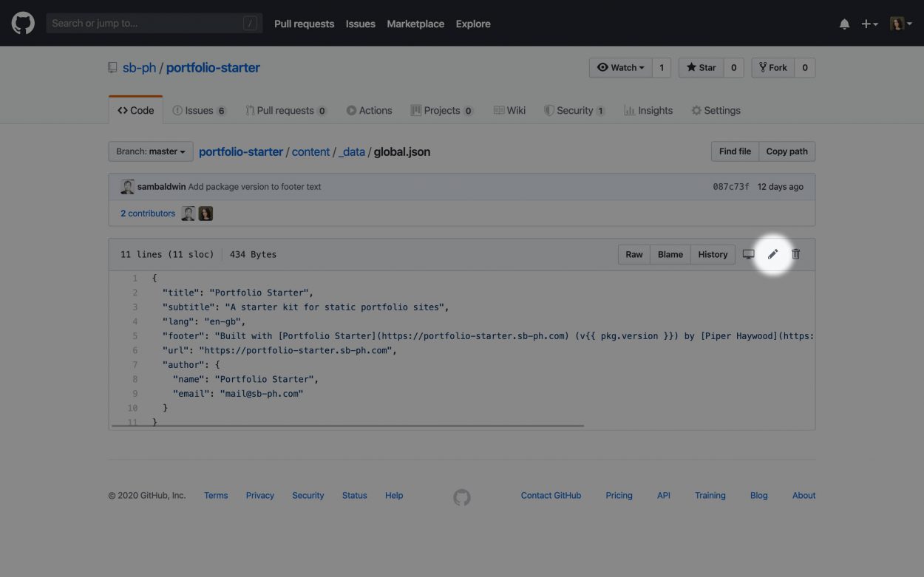Open the 2 contributors link
This screenshot has height=577, width=924.
(x=148, y=214)
